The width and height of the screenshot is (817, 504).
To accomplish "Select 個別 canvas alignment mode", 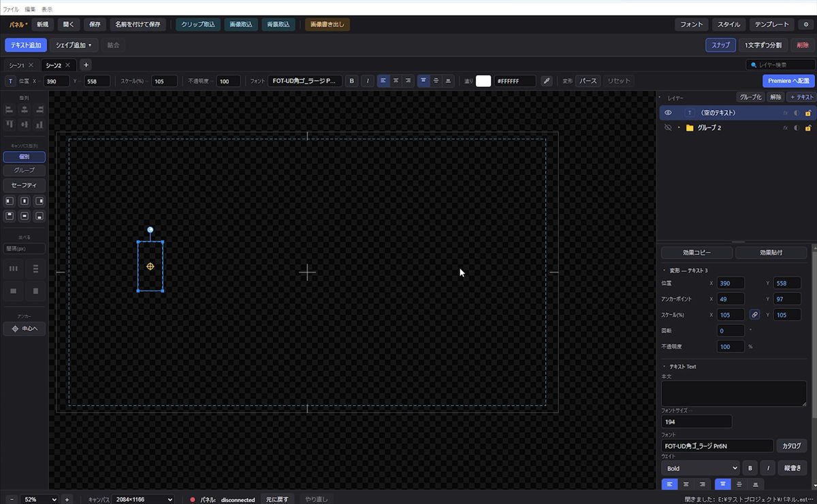I will coord(25,156).
